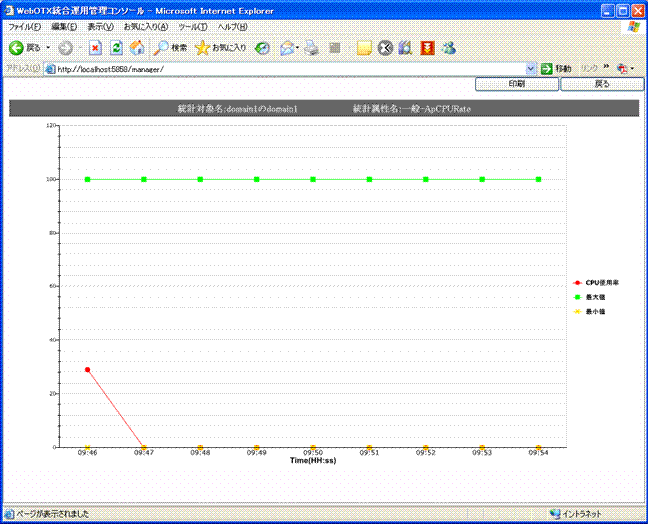Click the Messenger icon in toolbar

[x=449, y=47]
